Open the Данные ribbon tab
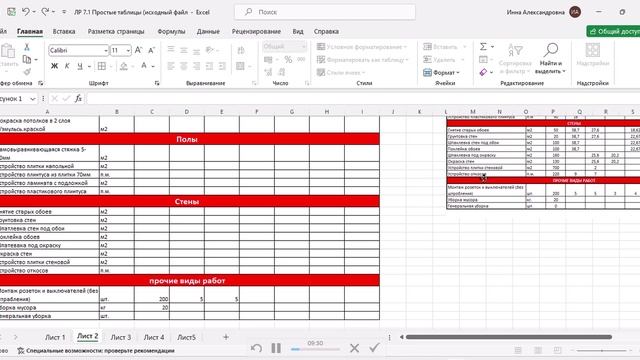The height and width of the screenshot is (360, 640). point(208,31)
